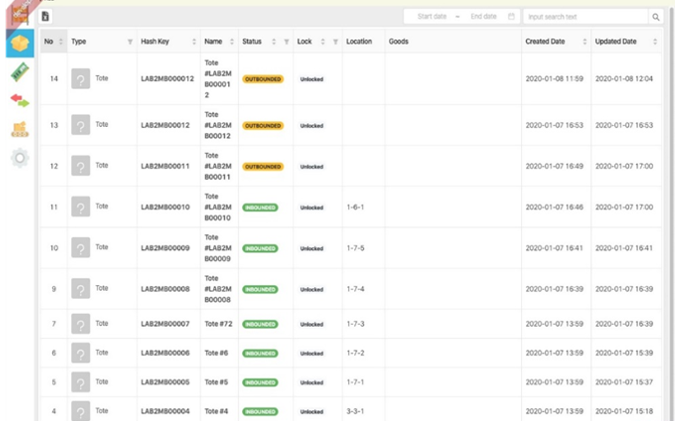Click placeholder image thumbnail in row 11
Image resolution: width=675 pixels, height=421 pixels.
(x=81, y=207)
